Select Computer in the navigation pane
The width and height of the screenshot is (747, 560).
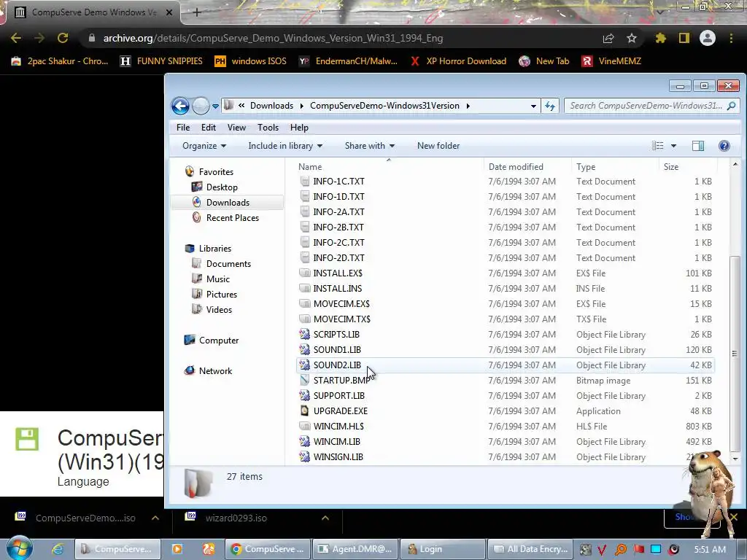pos(219,341)
